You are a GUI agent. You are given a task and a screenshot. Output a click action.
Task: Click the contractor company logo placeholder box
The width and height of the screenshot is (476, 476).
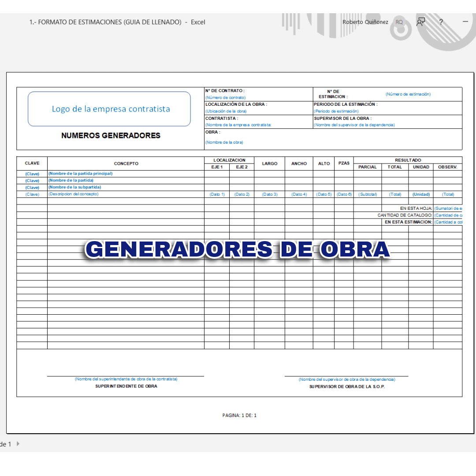[109, 109]
